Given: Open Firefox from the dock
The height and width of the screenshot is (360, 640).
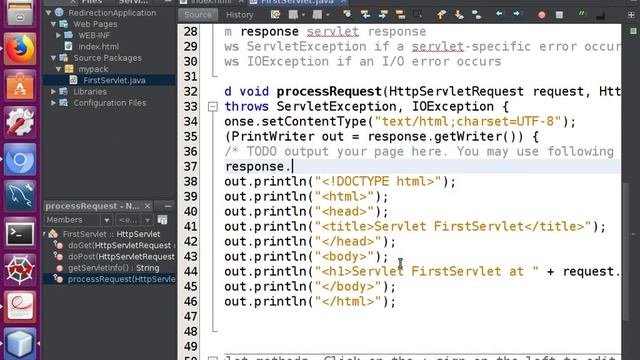Looking at the screenshot, I should point(20,49).
